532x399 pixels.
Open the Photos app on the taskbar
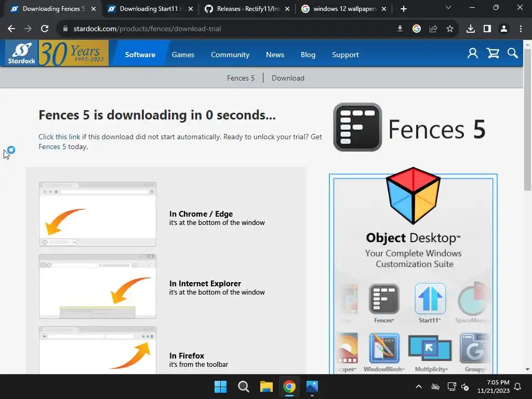coord(312,387)
